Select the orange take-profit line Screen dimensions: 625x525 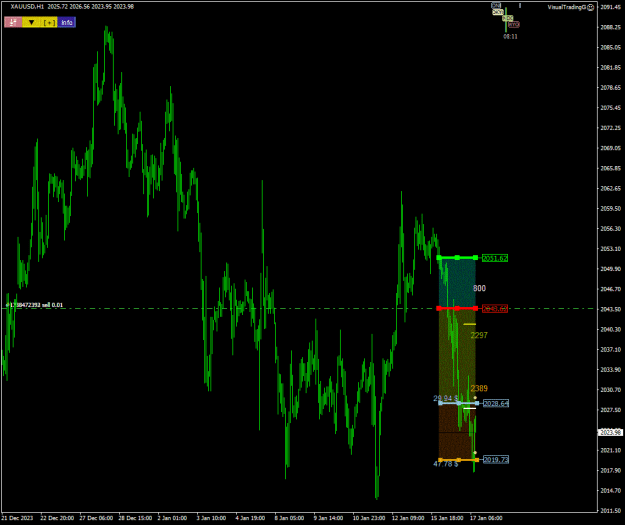[x=458, y=460]
